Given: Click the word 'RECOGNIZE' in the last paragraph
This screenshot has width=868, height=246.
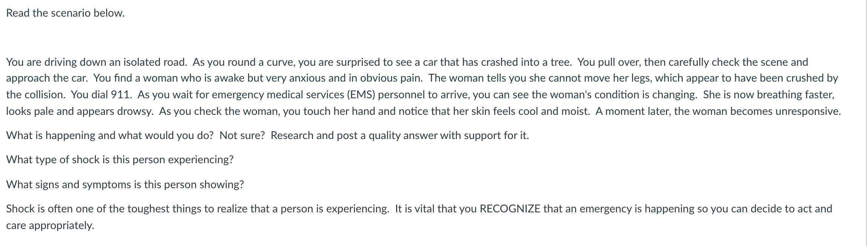Looking at the screenshot, I should pos(510,209).
